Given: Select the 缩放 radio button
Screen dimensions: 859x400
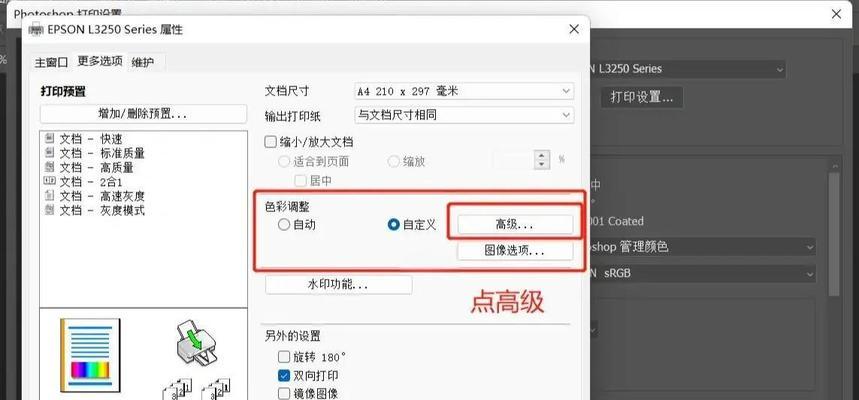Looking at the screenshot, I should click(x=393, y=162).
